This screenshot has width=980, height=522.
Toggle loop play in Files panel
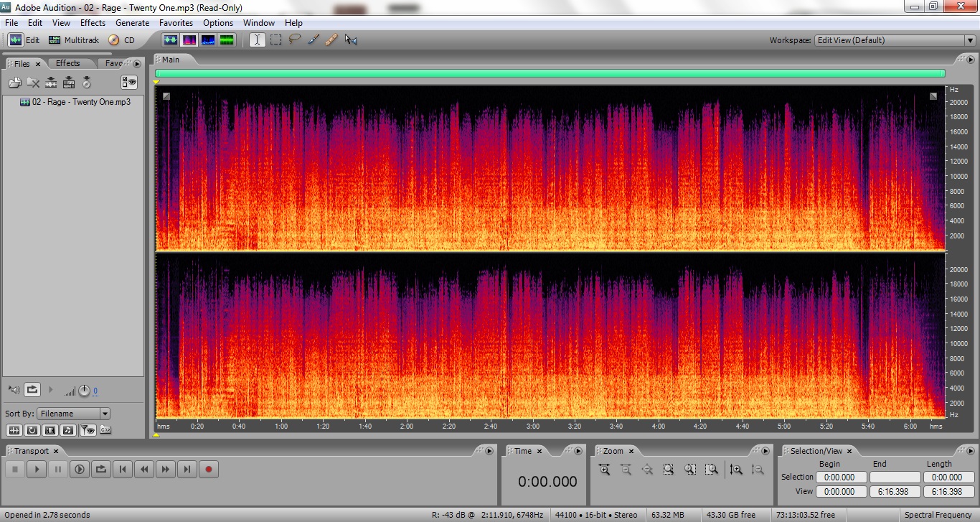click(x=32, y=390)
